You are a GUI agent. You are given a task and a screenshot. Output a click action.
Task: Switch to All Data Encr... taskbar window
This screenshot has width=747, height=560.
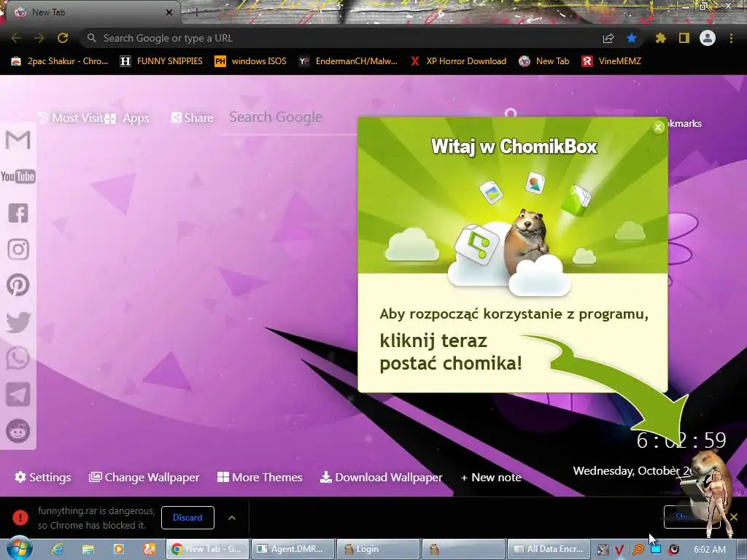pos(549,549)
